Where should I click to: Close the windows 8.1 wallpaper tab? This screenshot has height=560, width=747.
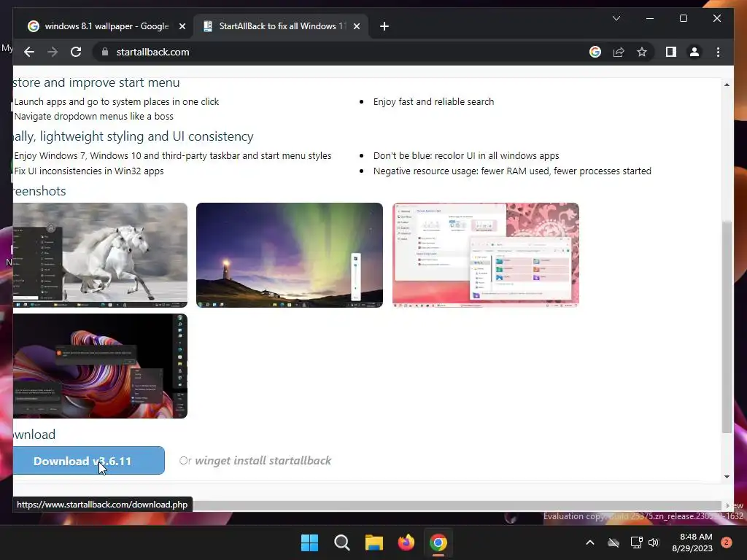(x=182, y=26)
